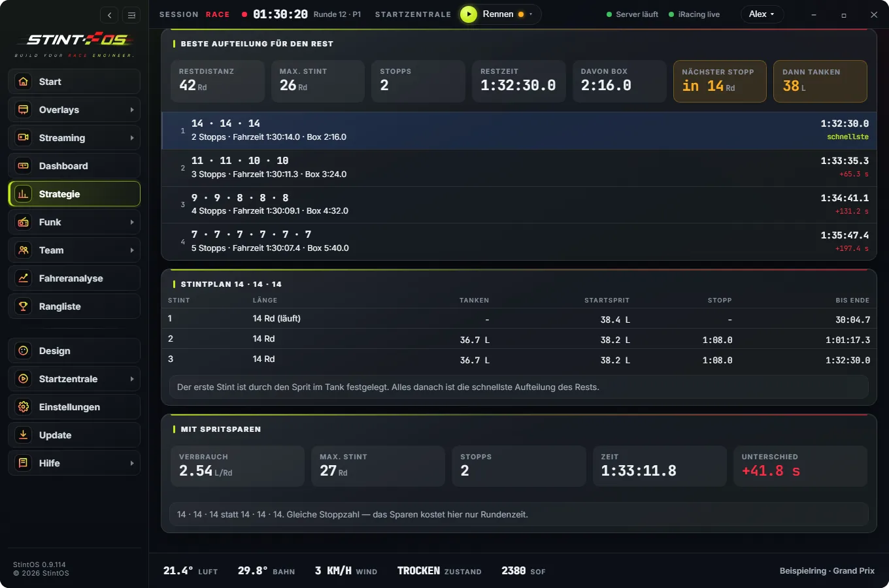889x588 pixels.
Task: Click the Strategie bar chart icon
Action: [x=24, y=194]
